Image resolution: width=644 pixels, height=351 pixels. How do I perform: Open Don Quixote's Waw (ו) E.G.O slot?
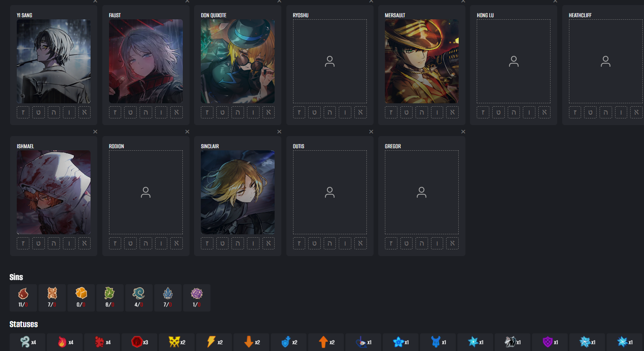pos(253,113)
